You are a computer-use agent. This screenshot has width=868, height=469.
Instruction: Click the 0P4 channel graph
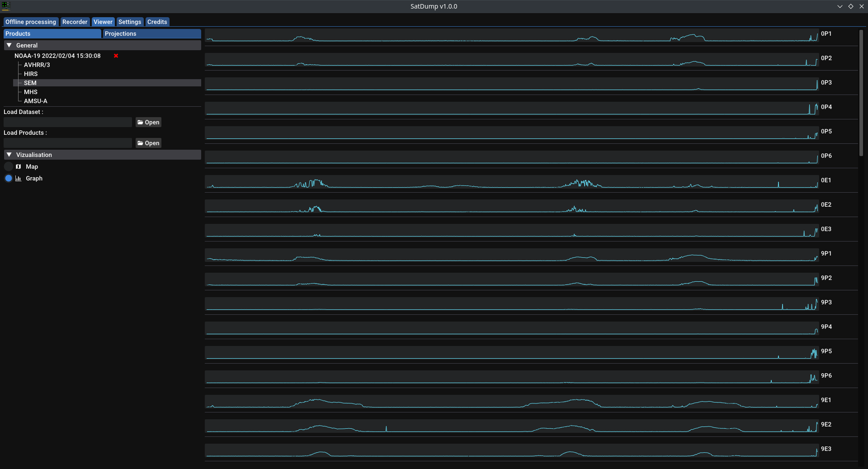tap(512, 109)
